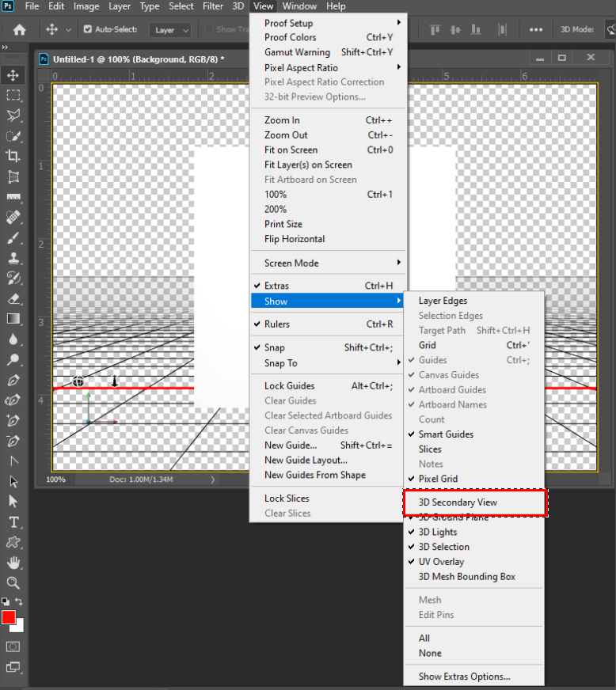Select the Brush tool
Viewport: 616px width, 690px height.
point(13,238)
